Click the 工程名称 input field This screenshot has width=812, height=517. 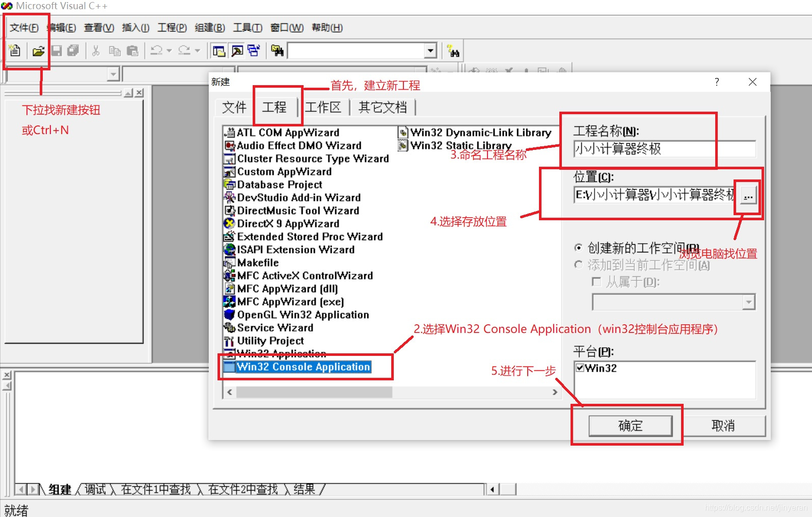(x=664, y=149)
